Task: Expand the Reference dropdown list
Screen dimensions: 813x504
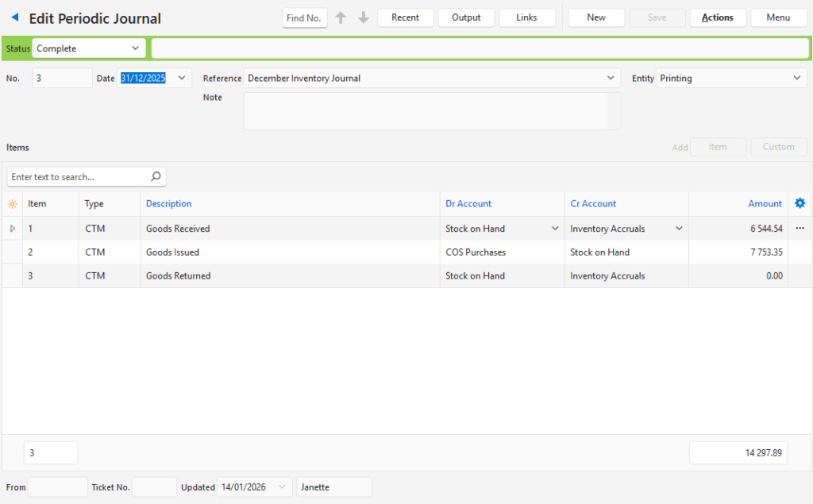Action: coord(611,79)
